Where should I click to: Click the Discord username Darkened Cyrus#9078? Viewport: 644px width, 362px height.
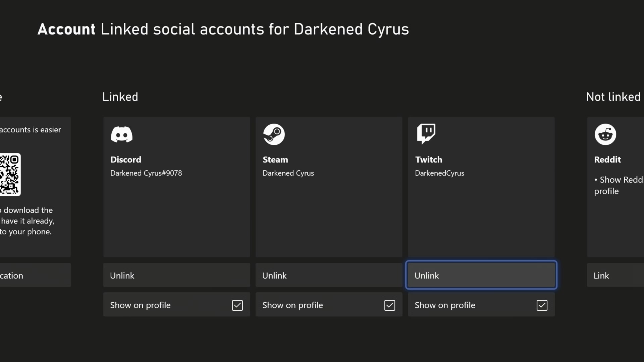pyautogui.click(x=146, y=173)
